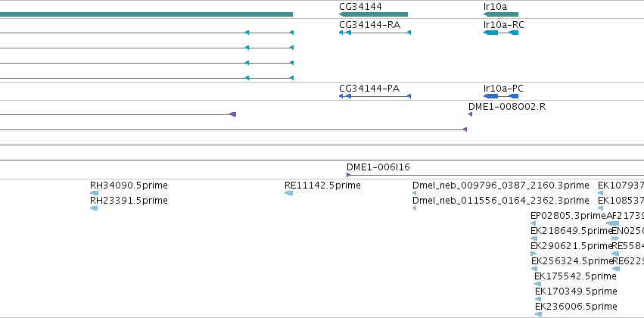Select the CG34144 gene bar
This screenshot has width=644, height=318.
pos(373,14)
